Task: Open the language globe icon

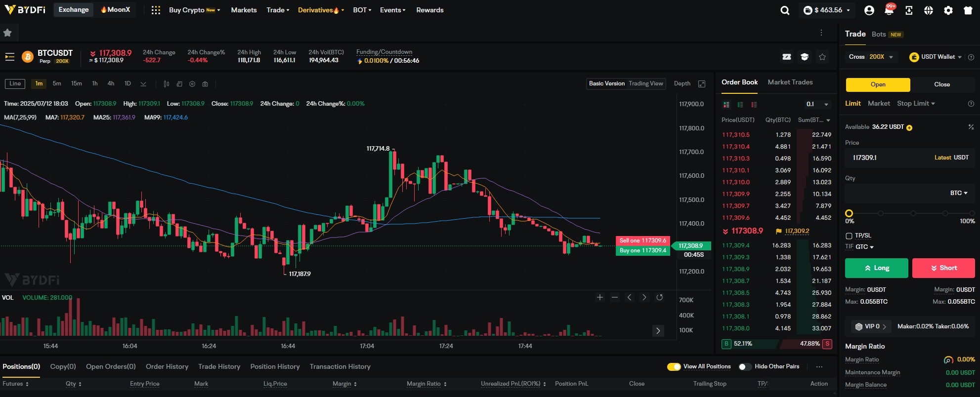Action: coord(929,10)
